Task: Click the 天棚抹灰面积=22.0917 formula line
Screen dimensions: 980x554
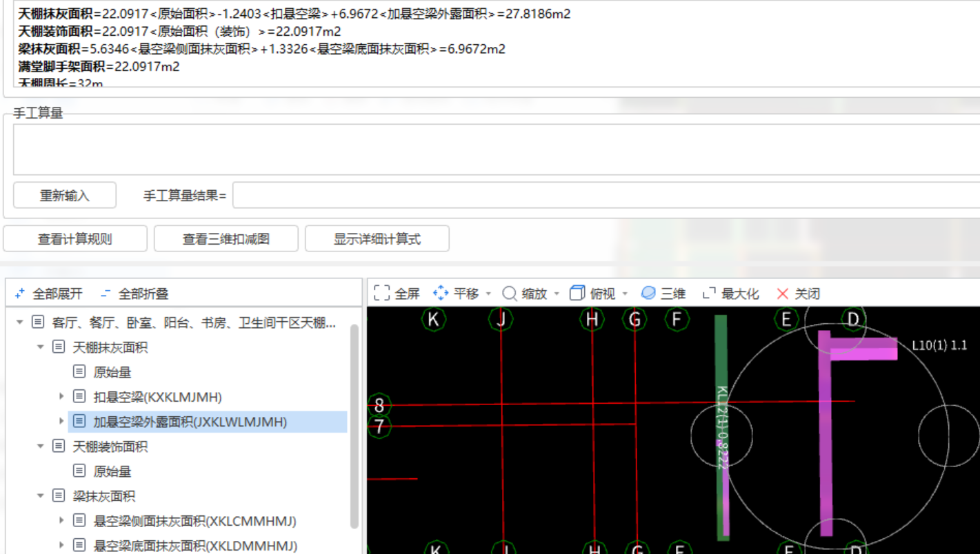Action: (x=294, y=14)
